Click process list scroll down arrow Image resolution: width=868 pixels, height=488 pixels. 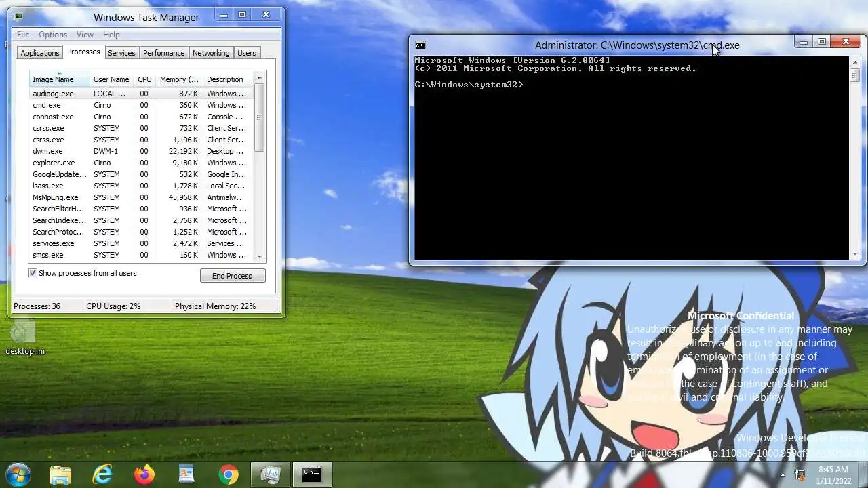[x=259, y=256]
